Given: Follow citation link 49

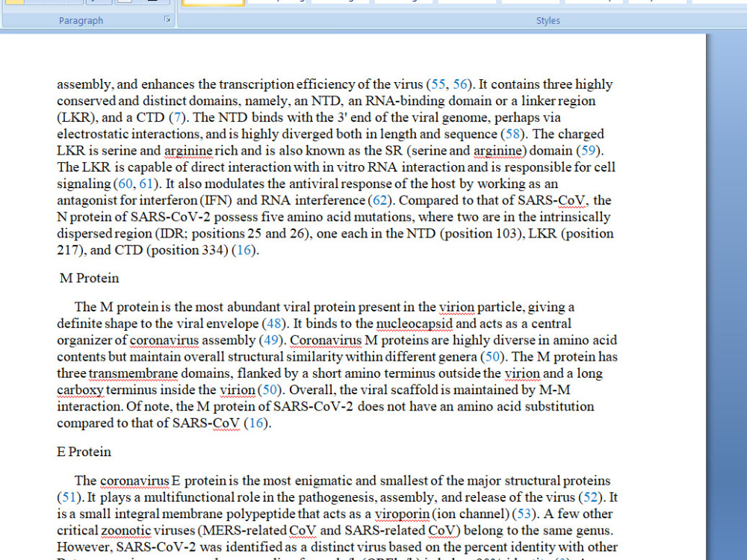Looking at the screenshot, I should 270,340.
